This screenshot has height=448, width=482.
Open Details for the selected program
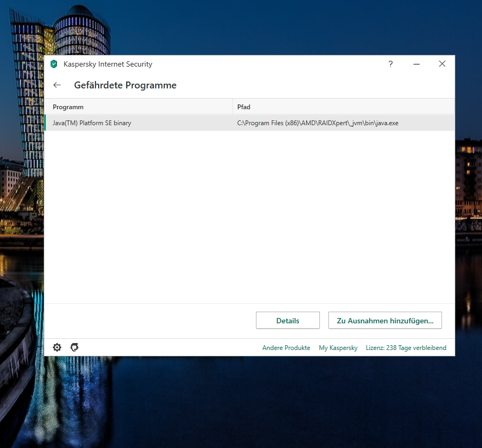coord(288,320)
